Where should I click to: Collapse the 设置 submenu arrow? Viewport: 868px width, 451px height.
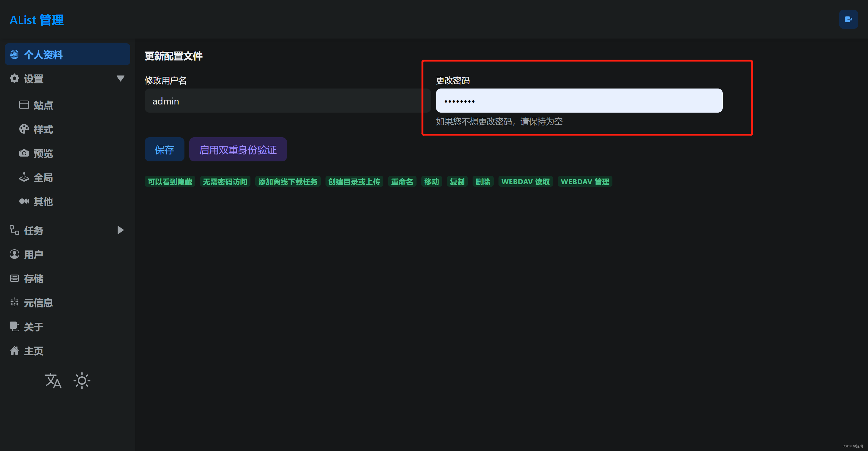point(120,78)
